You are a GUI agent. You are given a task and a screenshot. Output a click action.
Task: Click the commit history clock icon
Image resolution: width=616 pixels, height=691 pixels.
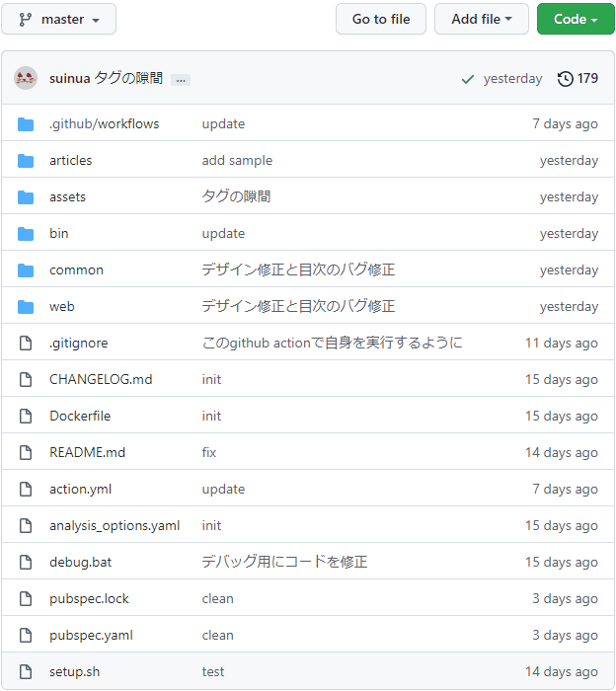pos(566,79)
